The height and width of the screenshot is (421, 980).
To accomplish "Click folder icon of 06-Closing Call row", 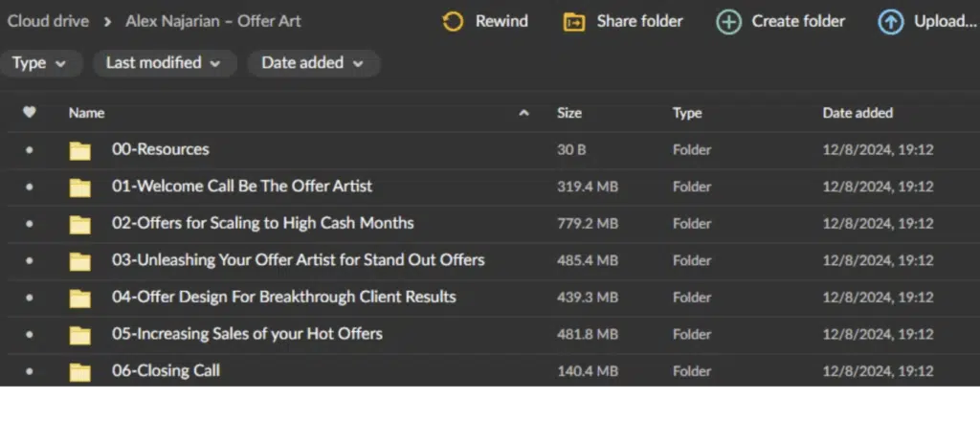I will tap(80, 371).
